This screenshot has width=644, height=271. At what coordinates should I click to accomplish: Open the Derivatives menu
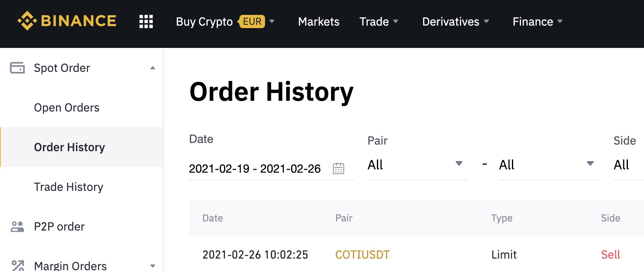coord(455,21)
